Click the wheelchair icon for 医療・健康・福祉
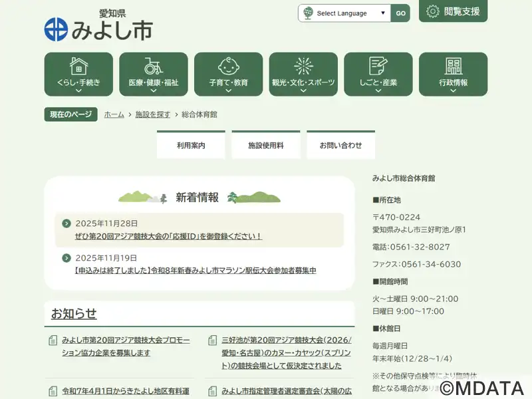The image size is (532, 399). [x=153, y=66]
